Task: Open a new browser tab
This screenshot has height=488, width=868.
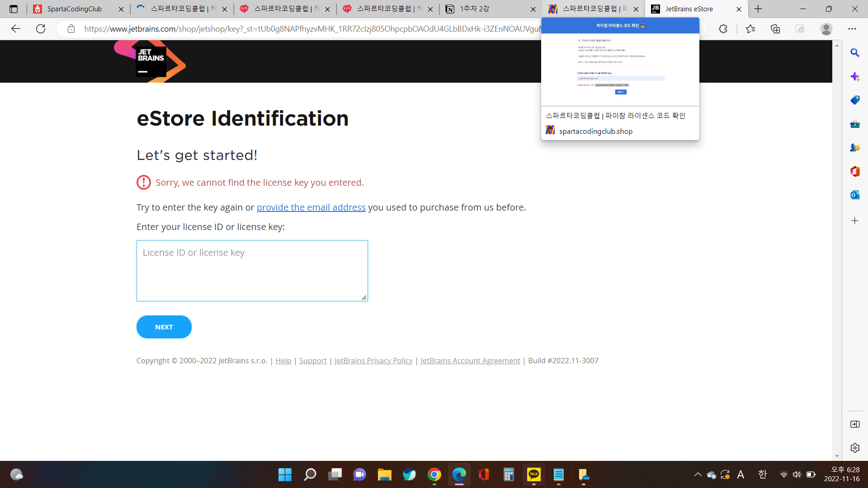Action: [758, 9]
